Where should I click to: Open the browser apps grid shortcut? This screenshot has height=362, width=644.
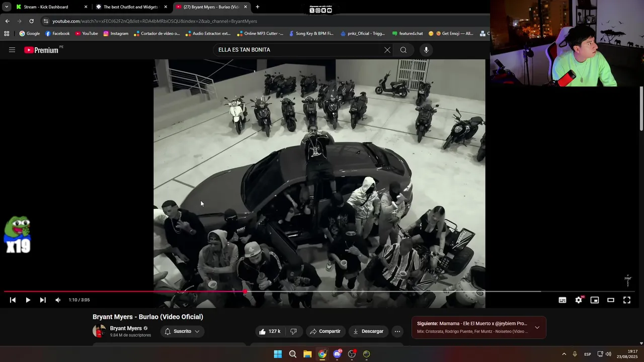pos(7,34)
